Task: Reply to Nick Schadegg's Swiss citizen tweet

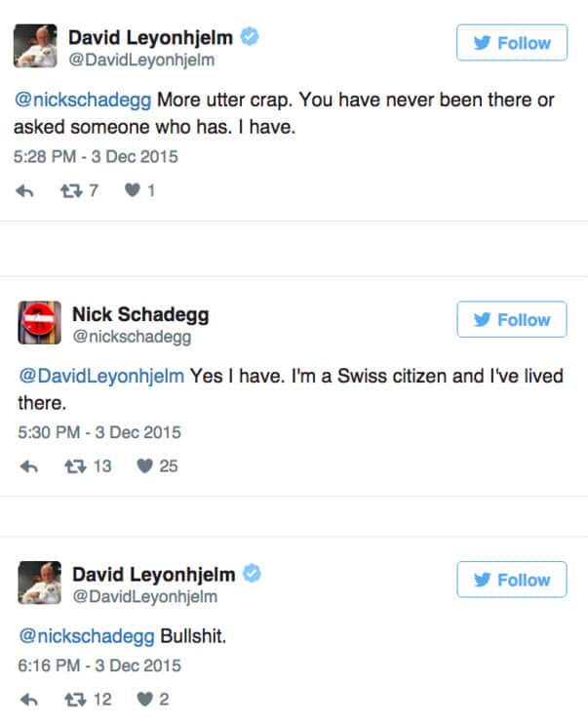Action: point(29,466)
